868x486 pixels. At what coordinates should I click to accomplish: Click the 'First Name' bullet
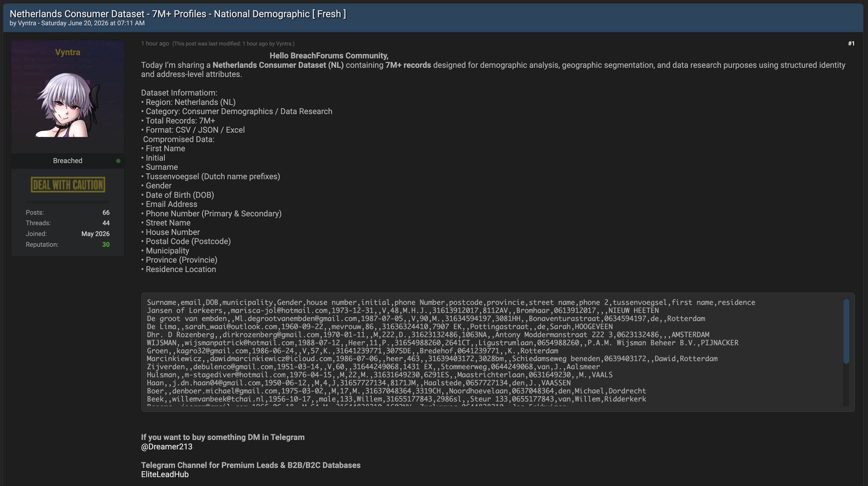point(163,148)
